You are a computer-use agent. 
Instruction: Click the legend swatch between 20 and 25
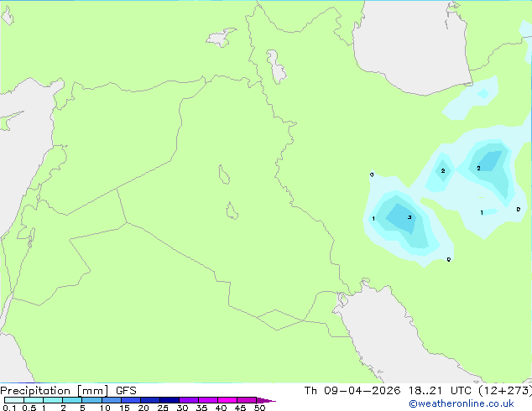149,400
